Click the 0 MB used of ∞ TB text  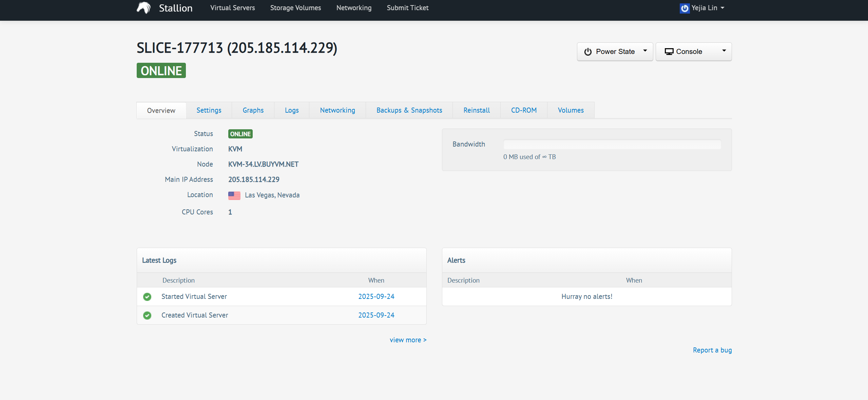tap(529, 157)
